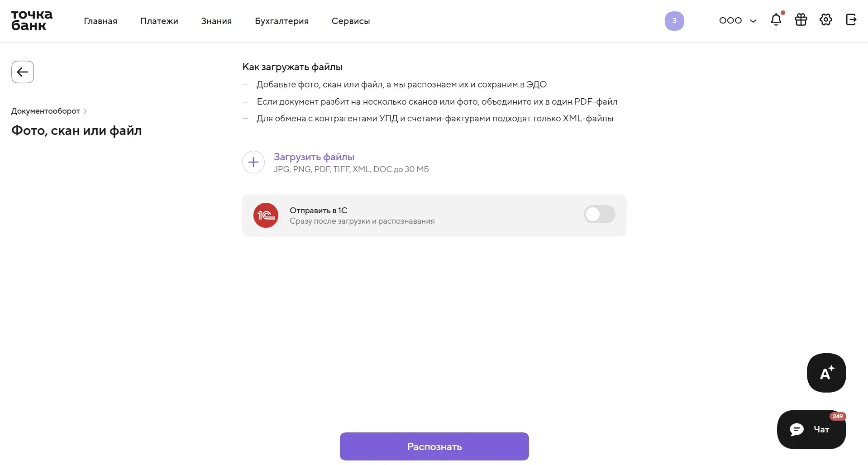The image size is (868, 465).
Task: Click the Распознать button
Action: (434, 446)
